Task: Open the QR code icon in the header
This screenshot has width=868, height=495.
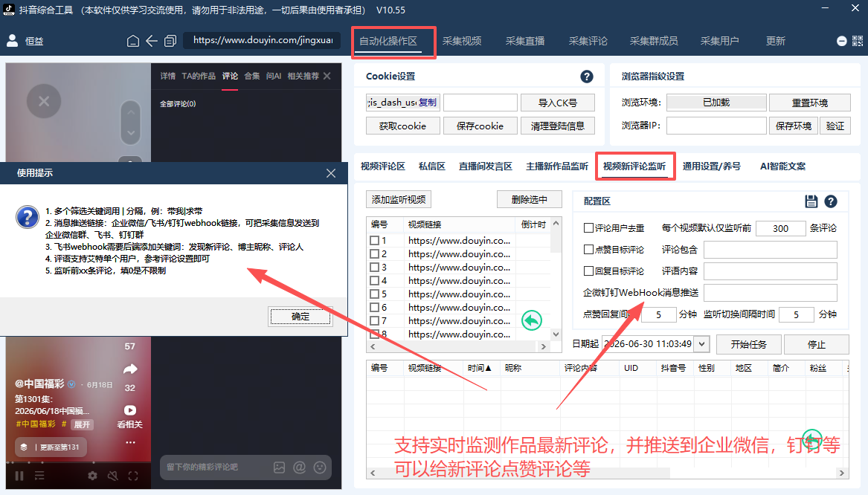Action: (858, 41)
